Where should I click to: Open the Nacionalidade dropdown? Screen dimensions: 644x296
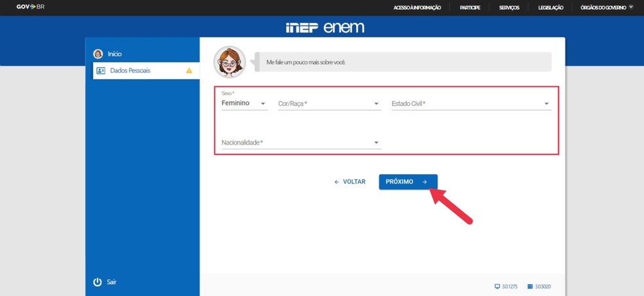302,143
